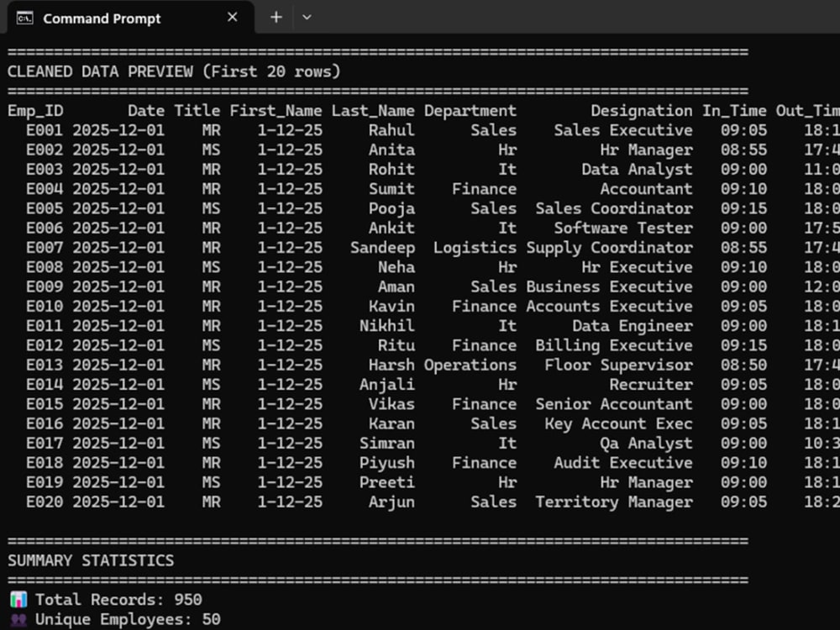Click the name Preeti

coord(386,482)
